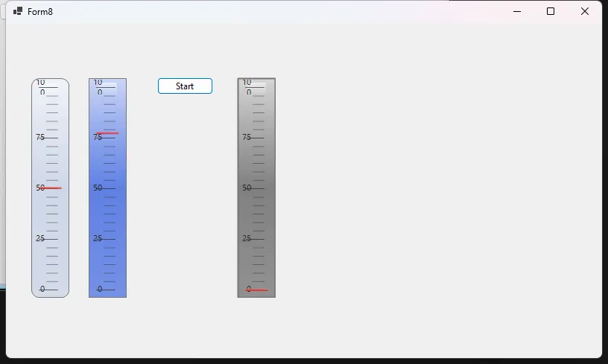Click the Form8 application icon in title bar

[x=18, y=11]
